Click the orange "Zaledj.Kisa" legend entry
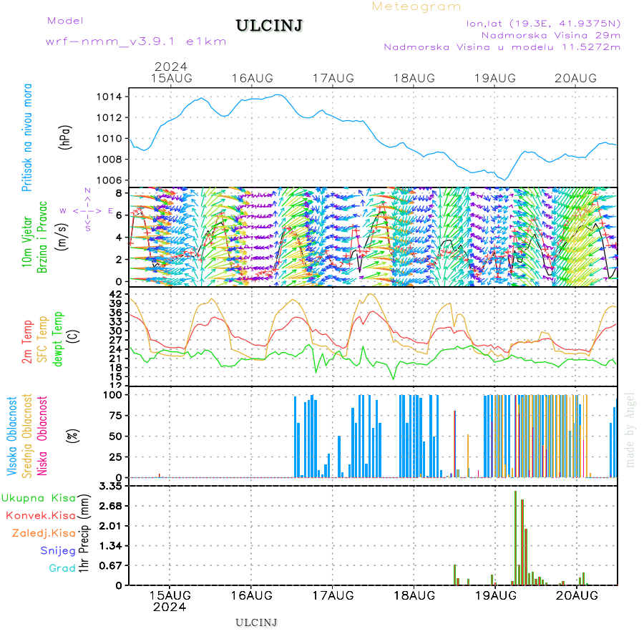 click(44, 533)
